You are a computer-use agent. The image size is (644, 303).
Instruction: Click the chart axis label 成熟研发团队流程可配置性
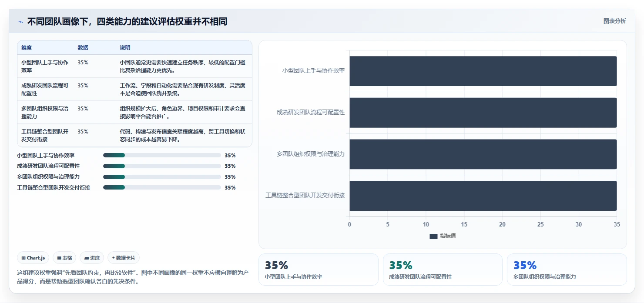click(311, 112)
